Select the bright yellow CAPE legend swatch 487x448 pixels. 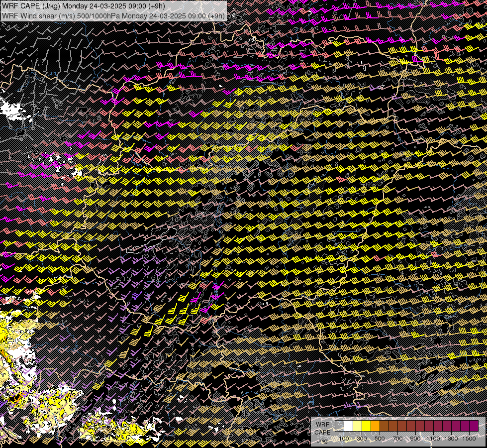[x=367, y=426]
